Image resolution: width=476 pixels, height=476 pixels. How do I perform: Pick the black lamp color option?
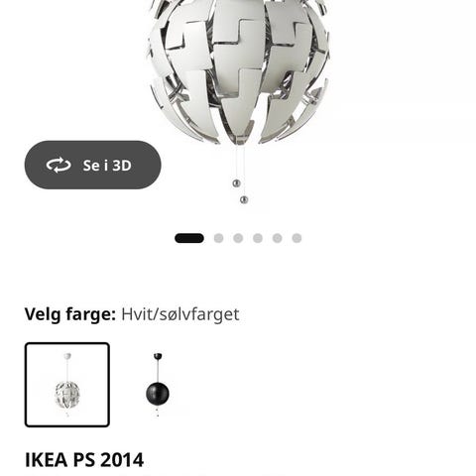[x=158, y=385]
